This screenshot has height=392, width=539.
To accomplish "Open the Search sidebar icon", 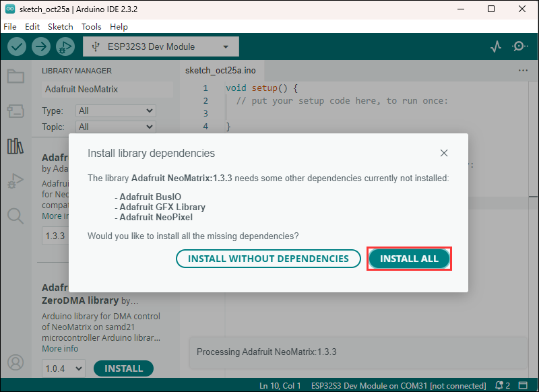I will 15,216.
